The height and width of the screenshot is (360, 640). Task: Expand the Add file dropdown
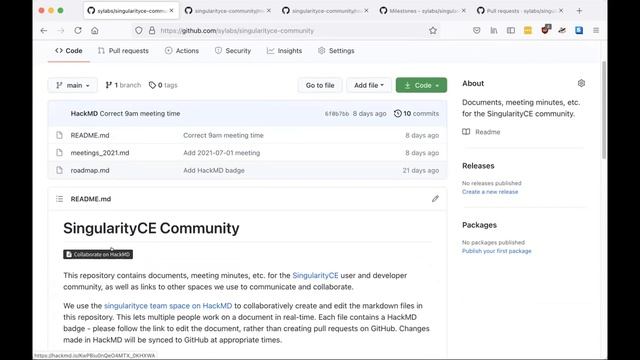point(369,85)
